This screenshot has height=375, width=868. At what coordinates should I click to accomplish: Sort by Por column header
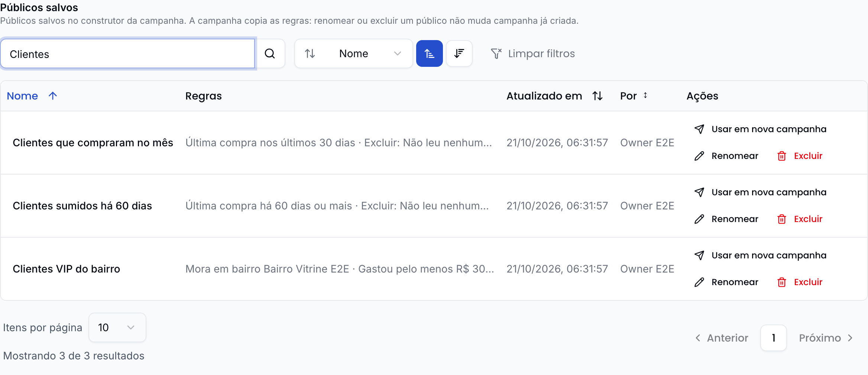click(634, 96)
